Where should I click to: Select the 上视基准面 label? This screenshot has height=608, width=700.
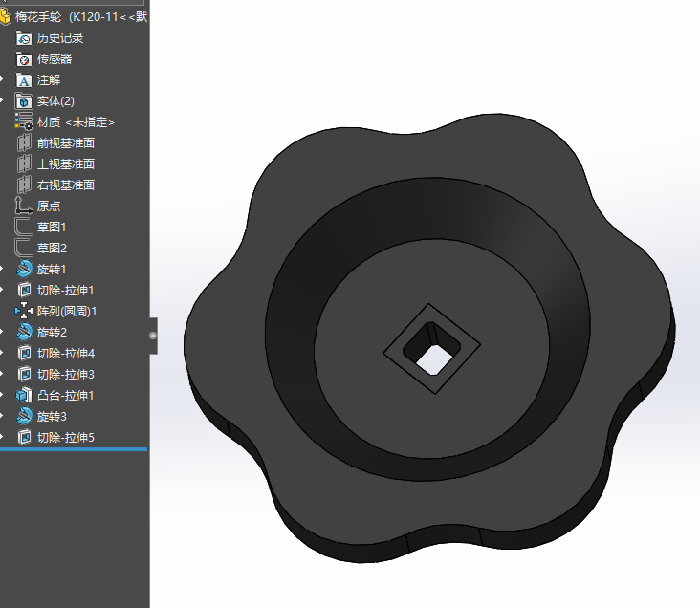(x=66, y=164)
